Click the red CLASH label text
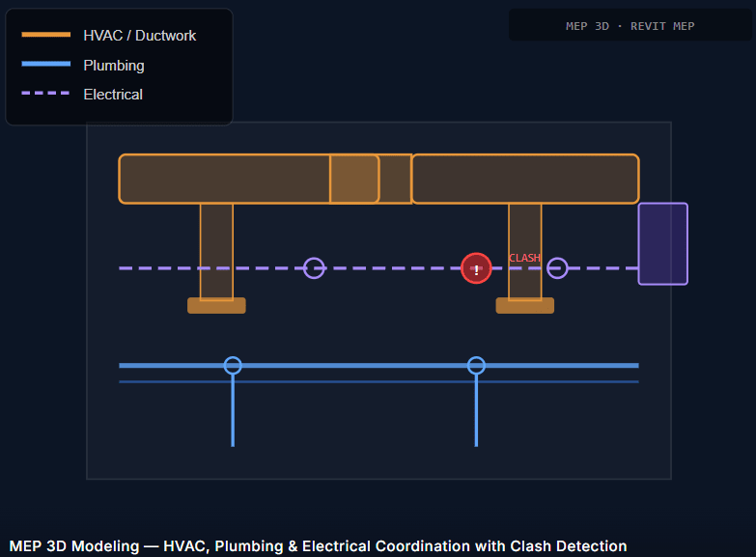Image resolution: width=756 pixels, height=557 pixels. 524,258
